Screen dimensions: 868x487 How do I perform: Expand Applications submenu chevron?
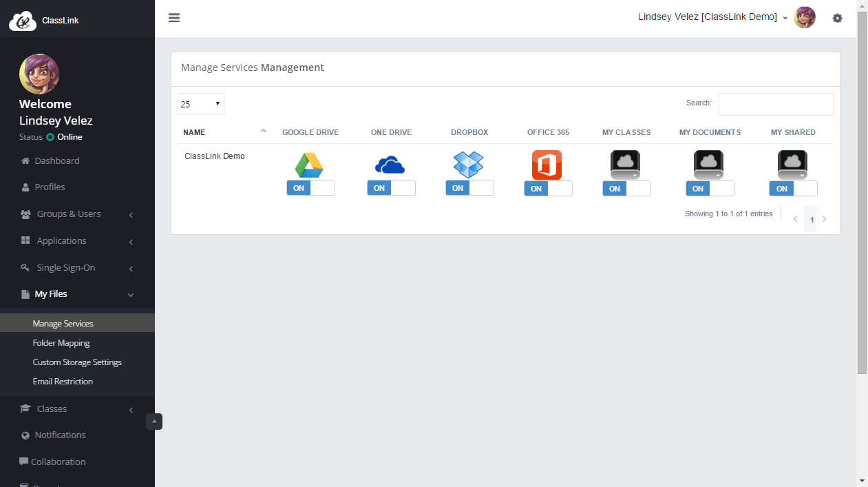131,242
